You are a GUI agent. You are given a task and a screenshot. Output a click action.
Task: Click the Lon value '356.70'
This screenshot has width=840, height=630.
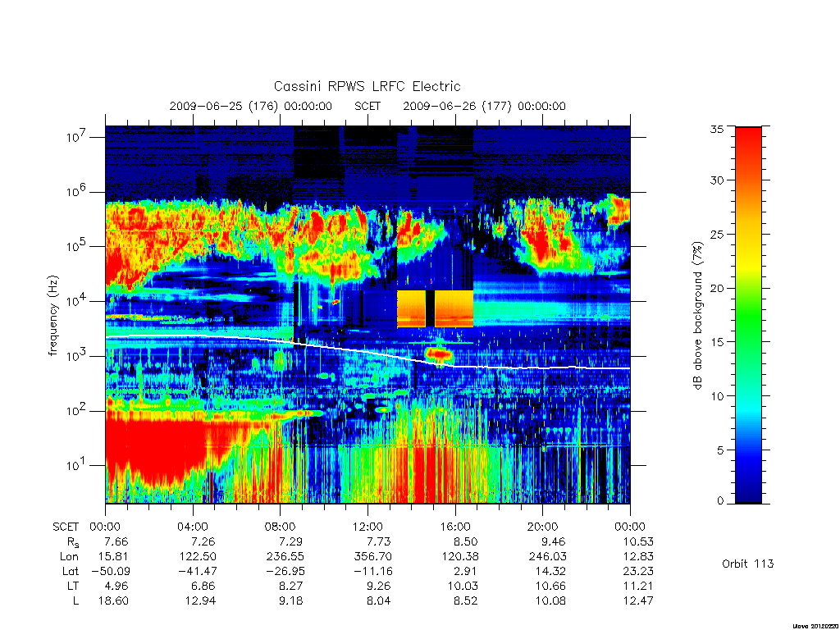[373, 557]
